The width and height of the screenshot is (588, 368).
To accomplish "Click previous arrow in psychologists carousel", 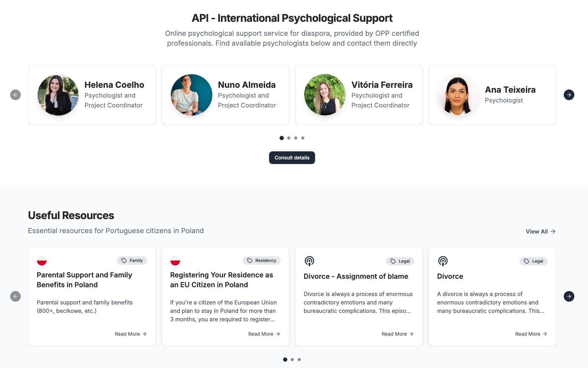I will point(15,95).
